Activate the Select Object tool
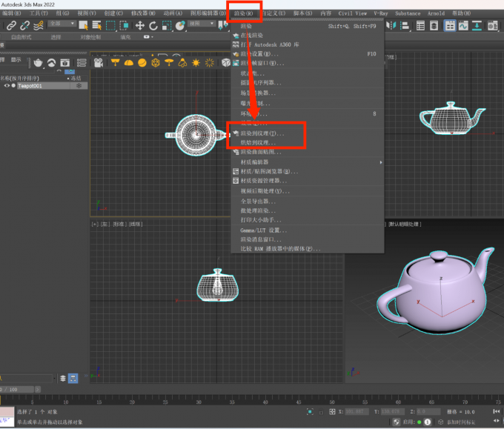 (x=84, y=25)
